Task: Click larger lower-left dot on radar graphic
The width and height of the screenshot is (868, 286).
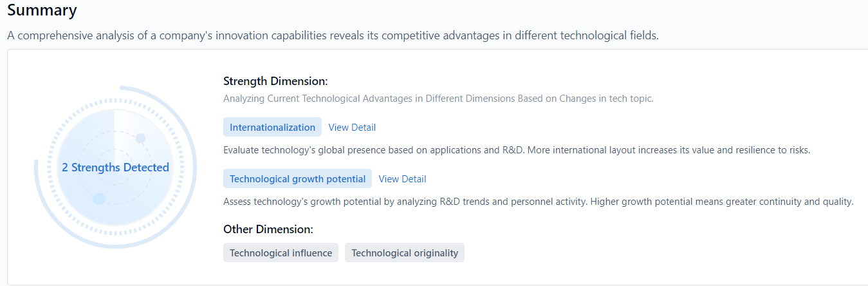Action: pos(98,198)
